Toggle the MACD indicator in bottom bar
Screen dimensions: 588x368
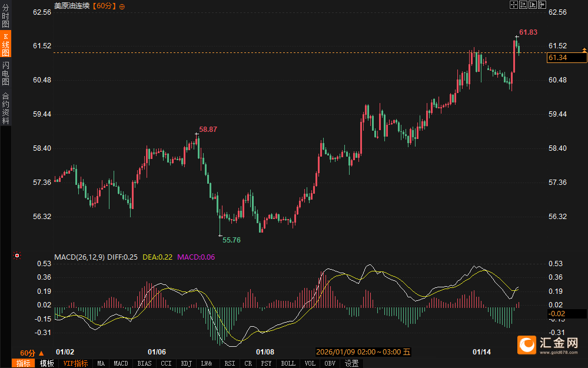121,363
